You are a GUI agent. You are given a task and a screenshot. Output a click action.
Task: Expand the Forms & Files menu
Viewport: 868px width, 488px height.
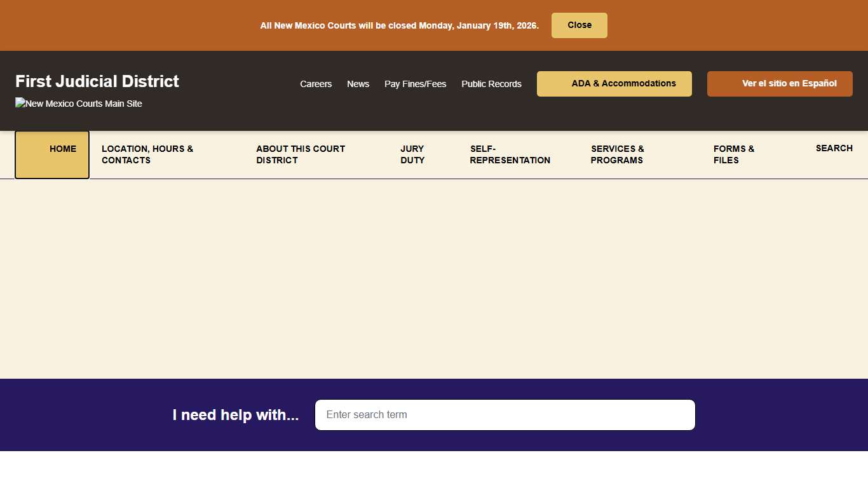(x=734, y=154)
